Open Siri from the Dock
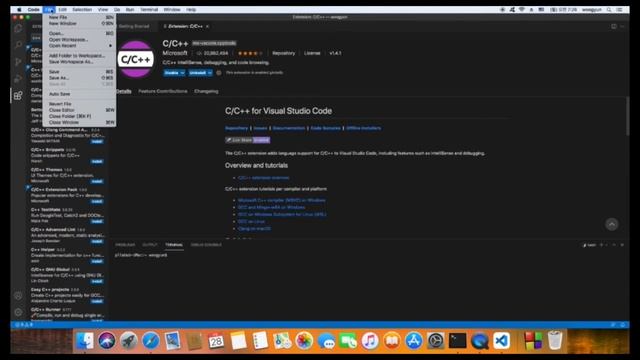640x360 pixels. [107, 341]
